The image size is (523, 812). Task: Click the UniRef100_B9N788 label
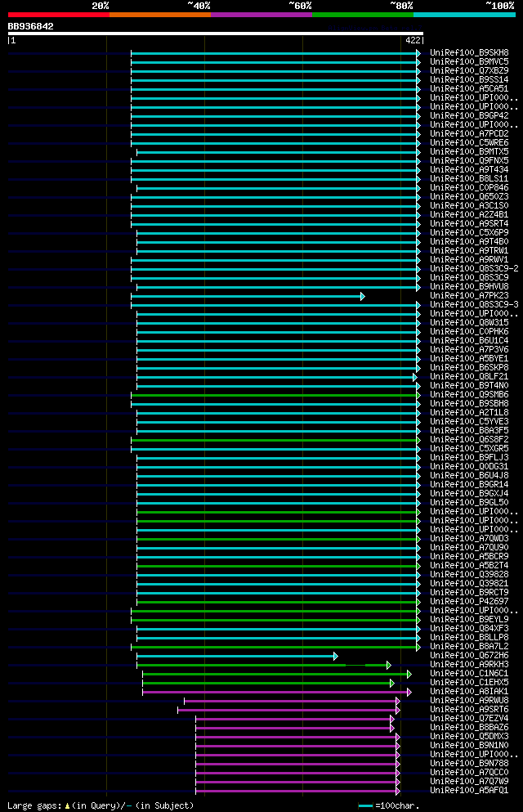pyautogui.click(x=469, y=763)
